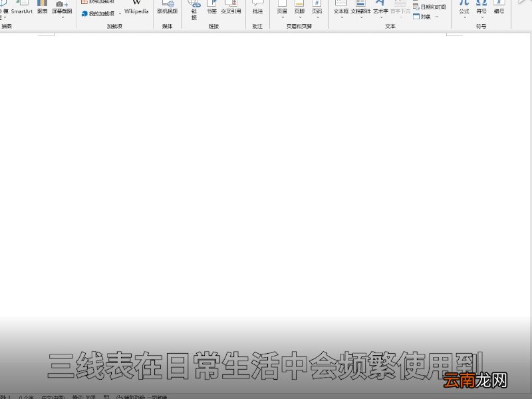Insert a symbol (符号)
The width and height of the screenshot is (532, 399).
coord(481,9)
